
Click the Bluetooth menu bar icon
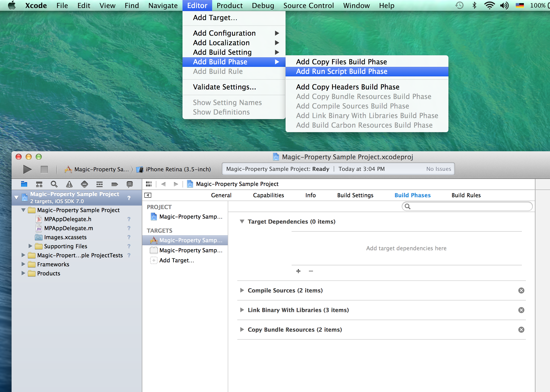(x=474, y=5)
